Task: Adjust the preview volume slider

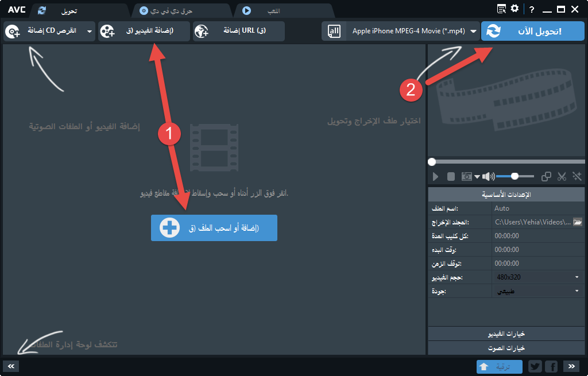Action: tap(514, 176)
